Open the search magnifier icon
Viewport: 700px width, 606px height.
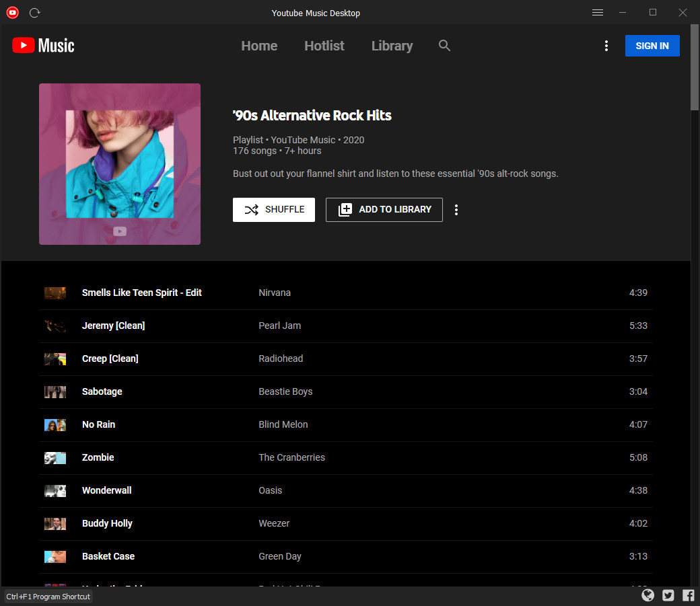pyautogui.click(x=444, y=46)
